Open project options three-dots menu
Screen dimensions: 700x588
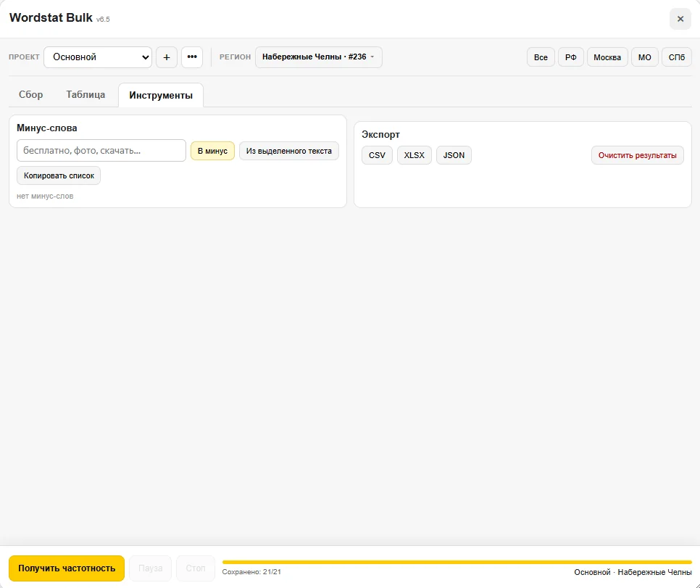[x=192, y=57]
